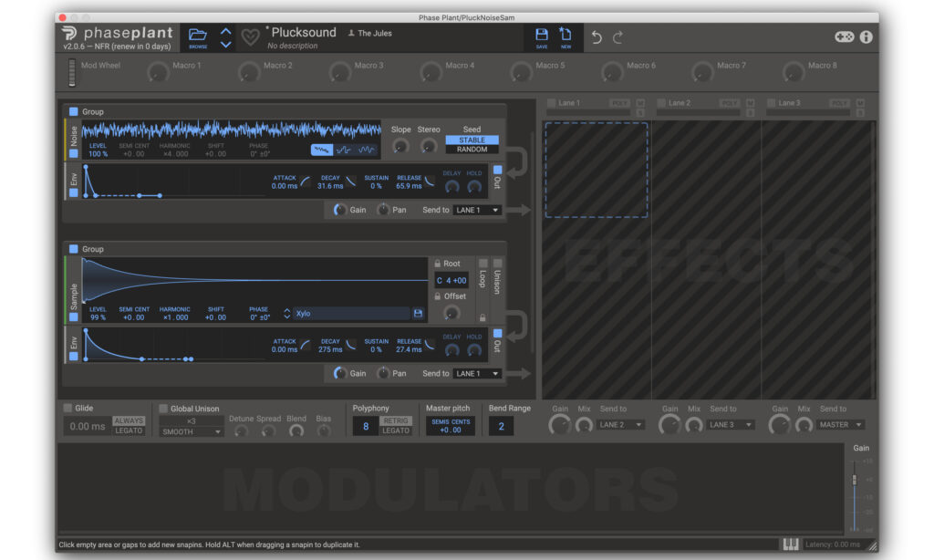
Task: Click the phaseplant logo
Action: (x=117, y=33)
